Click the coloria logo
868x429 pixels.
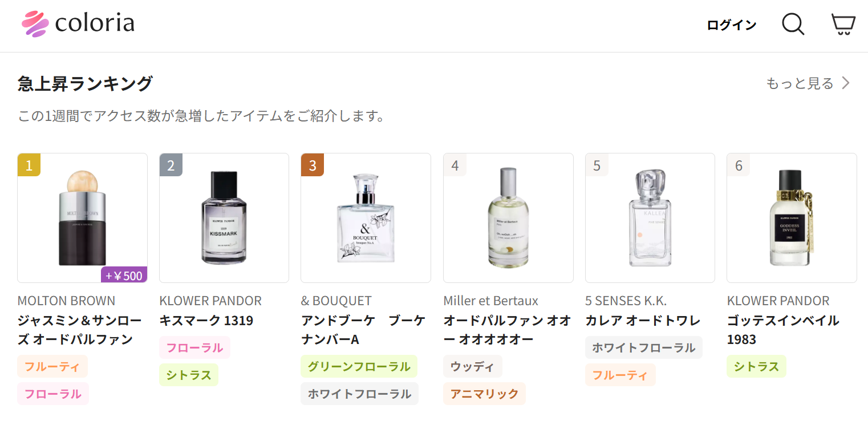[x=78, y=23]
